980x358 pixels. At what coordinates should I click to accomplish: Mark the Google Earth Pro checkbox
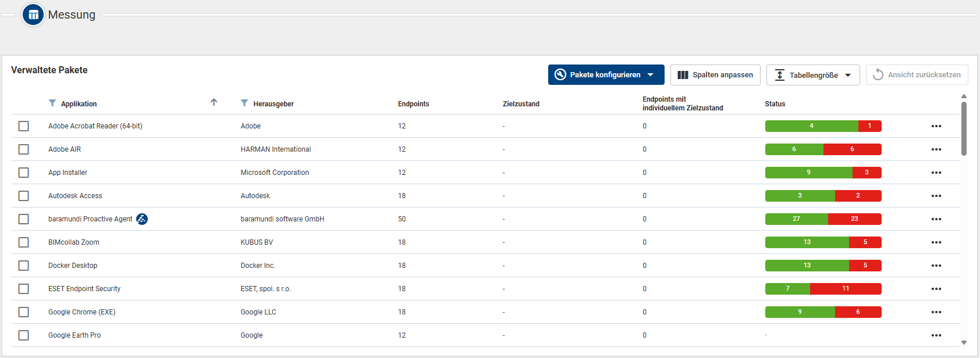point(23,335)
